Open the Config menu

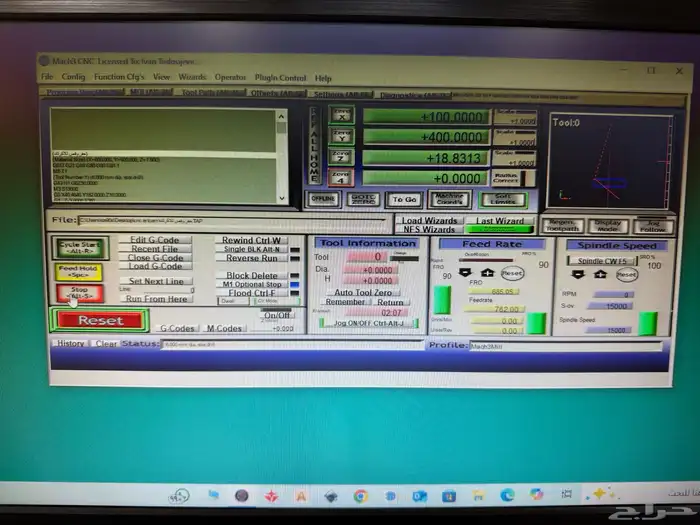[74, 77]
